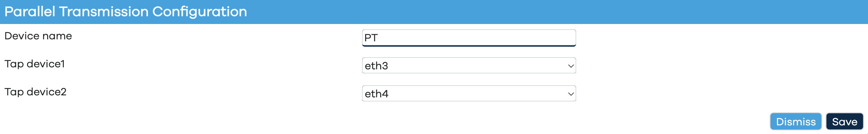Click the Dismiss button
Image resolution: width=868 pixels, height=134 pixels.
coord(795,121)
